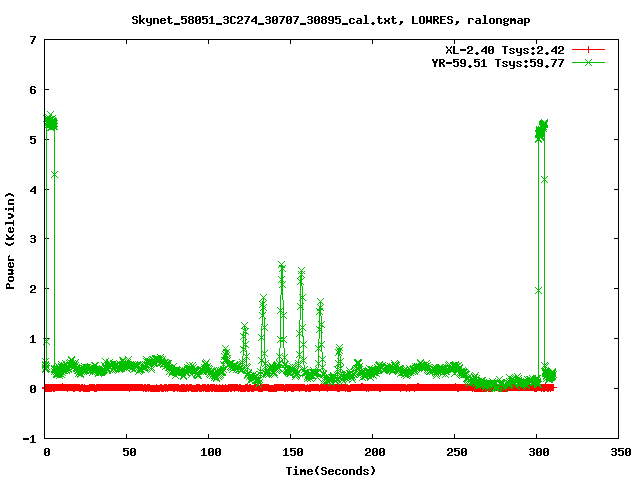Viewport: 640px width, 480px height.
Task: Click the y-axis tick label 7
Action: click(33, 40)
